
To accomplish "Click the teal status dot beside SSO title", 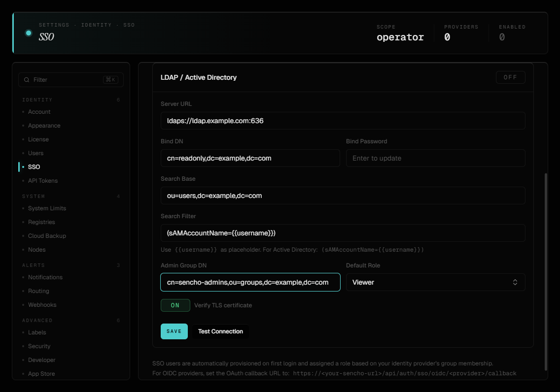I will pyautogui.click(x=29, y=33).
